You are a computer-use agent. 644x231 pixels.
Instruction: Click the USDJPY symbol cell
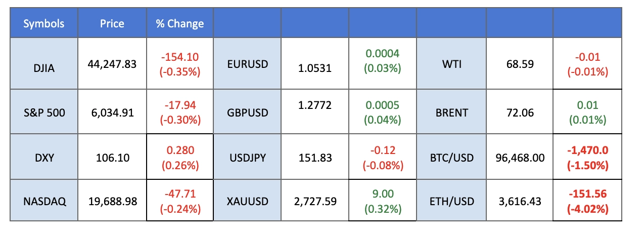tap(248, 158)
